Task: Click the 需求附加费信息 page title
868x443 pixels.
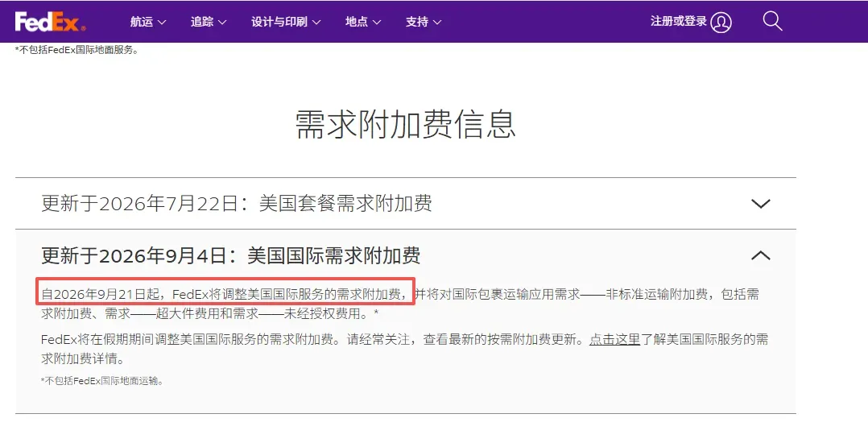Action: [405, 123]
